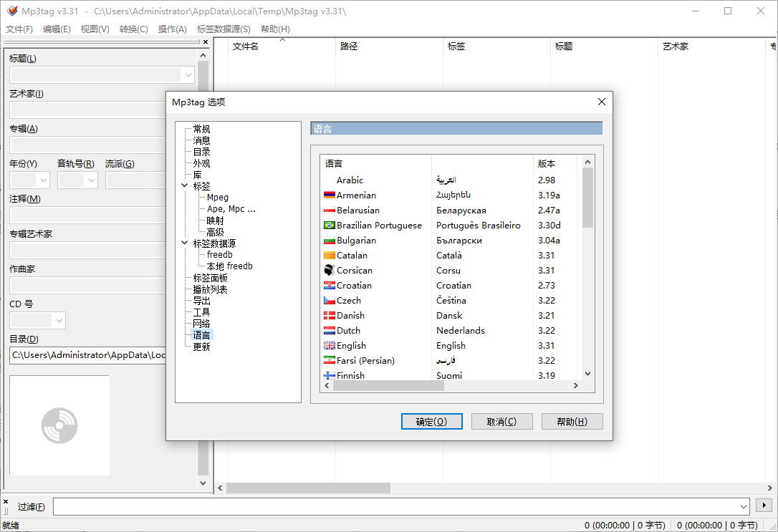Select the English language with UK flag icon
Screen dimensions: 778x532
click(x=330, y=345)
